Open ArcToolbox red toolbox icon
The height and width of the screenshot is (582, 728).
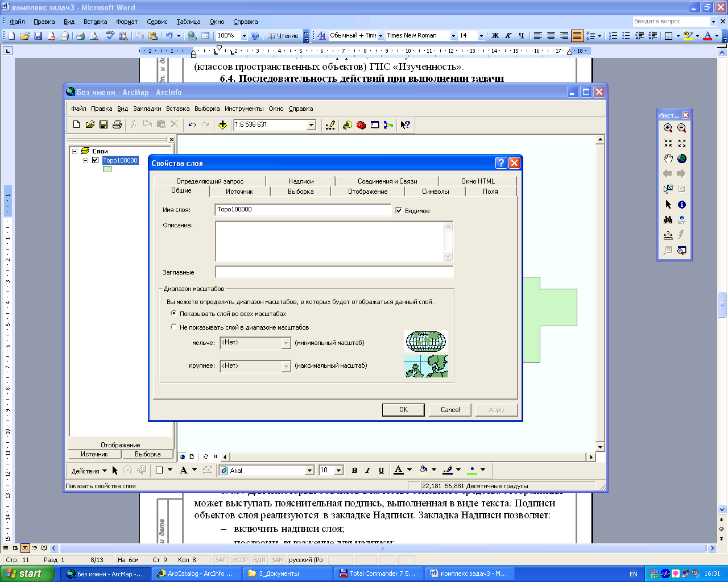click(x=361, y=124)
